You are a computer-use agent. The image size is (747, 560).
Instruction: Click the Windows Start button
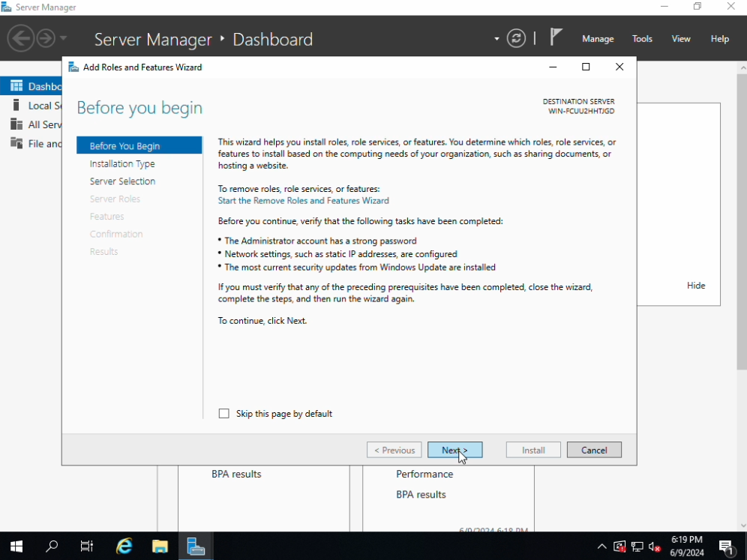click(x=16, y=547)
